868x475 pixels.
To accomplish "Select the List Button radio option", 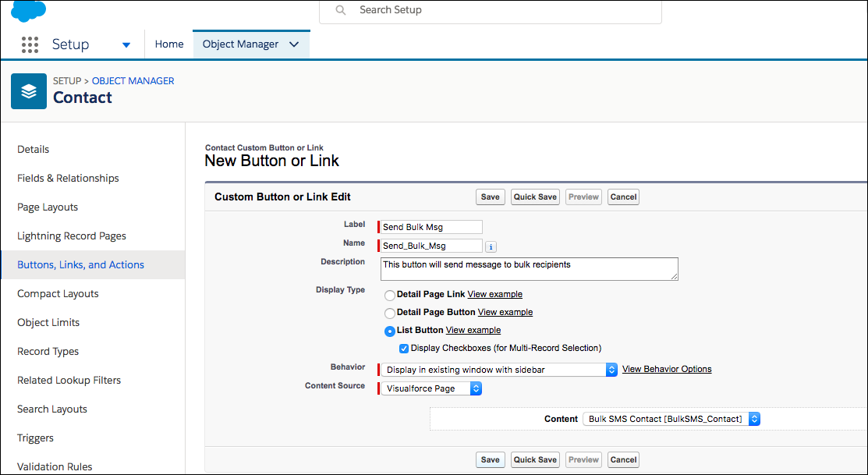I will pos(390,331).
